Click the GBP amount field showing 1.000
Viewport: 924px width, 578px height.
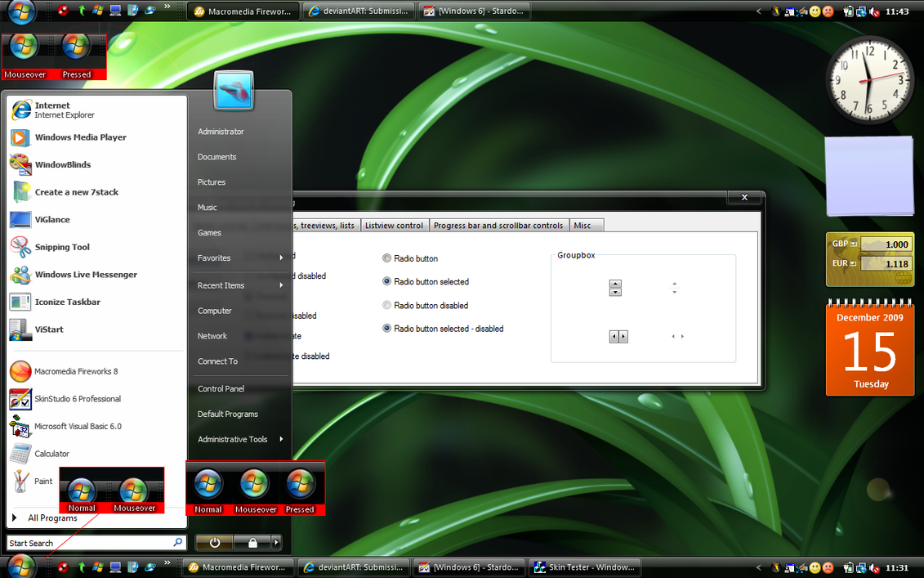point(886,244)
